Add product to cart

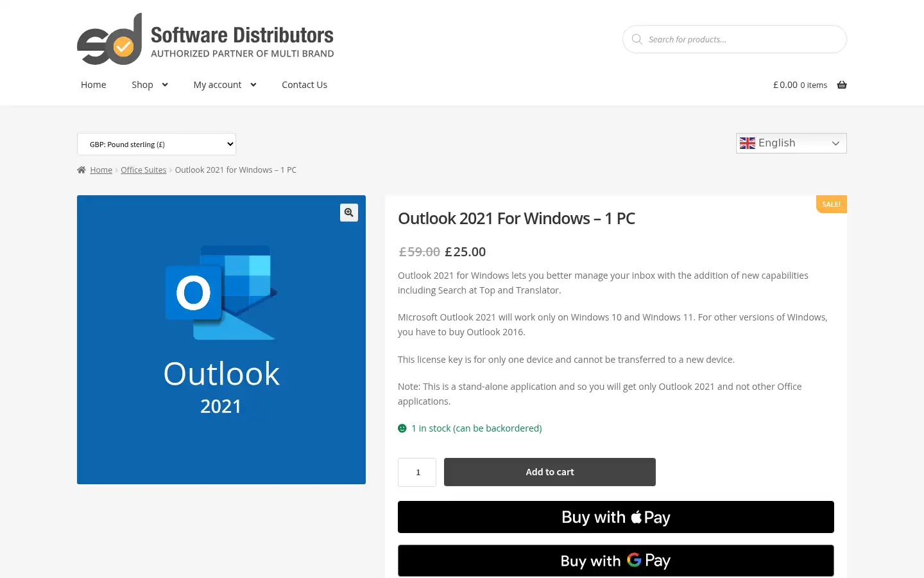click(x=550, y=472)
